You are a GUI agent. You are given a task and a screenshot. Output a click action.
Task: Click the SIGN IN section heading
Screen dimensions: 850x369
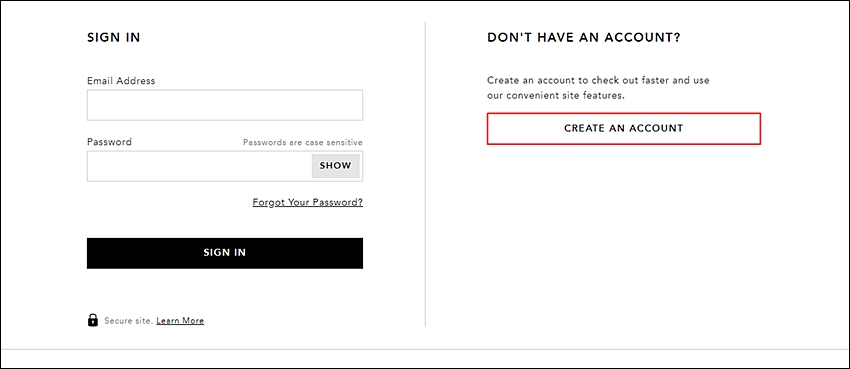113,38
